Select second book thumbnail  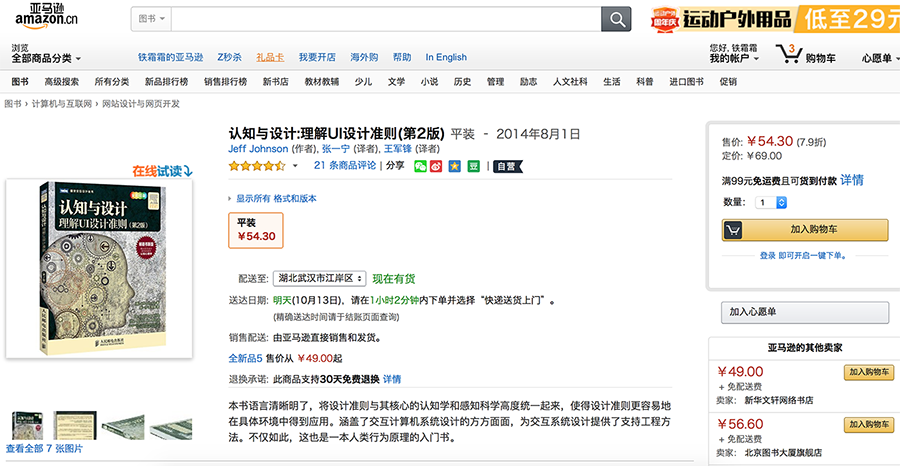coord(75,425)
